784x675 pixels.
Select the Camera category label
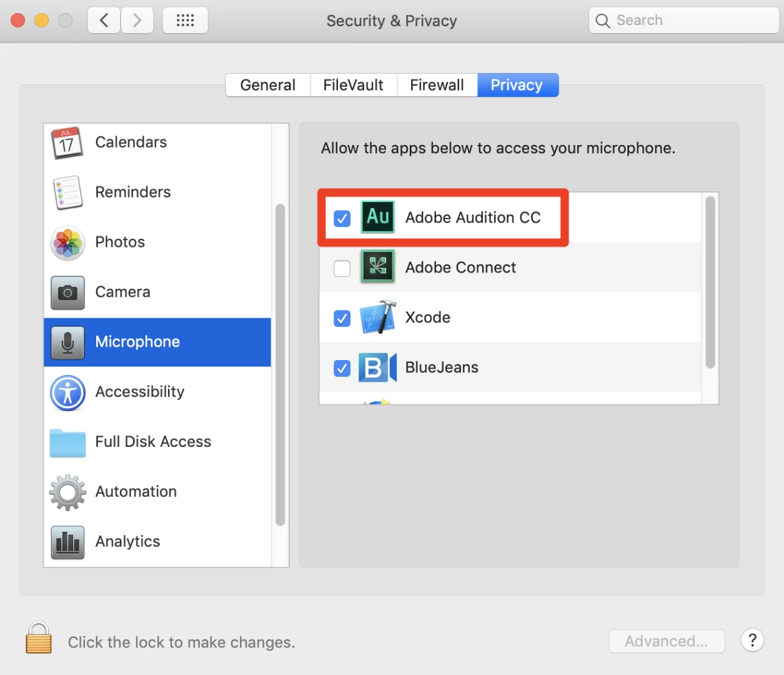(x=123, y=292)
